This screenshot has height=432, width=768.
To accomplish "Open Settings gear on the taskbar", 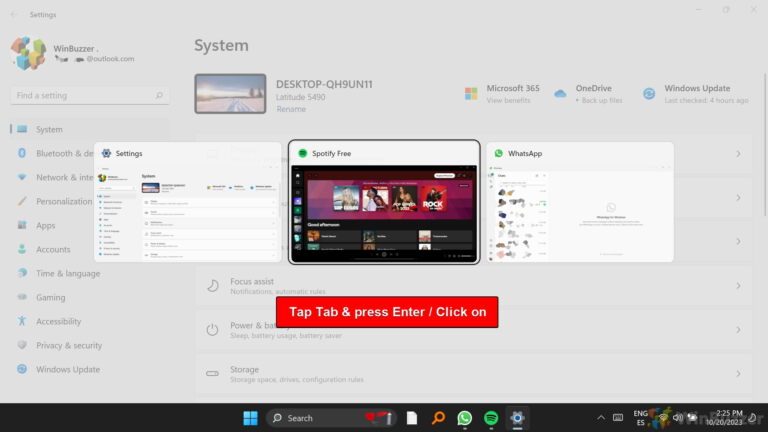I will [517, 418].
